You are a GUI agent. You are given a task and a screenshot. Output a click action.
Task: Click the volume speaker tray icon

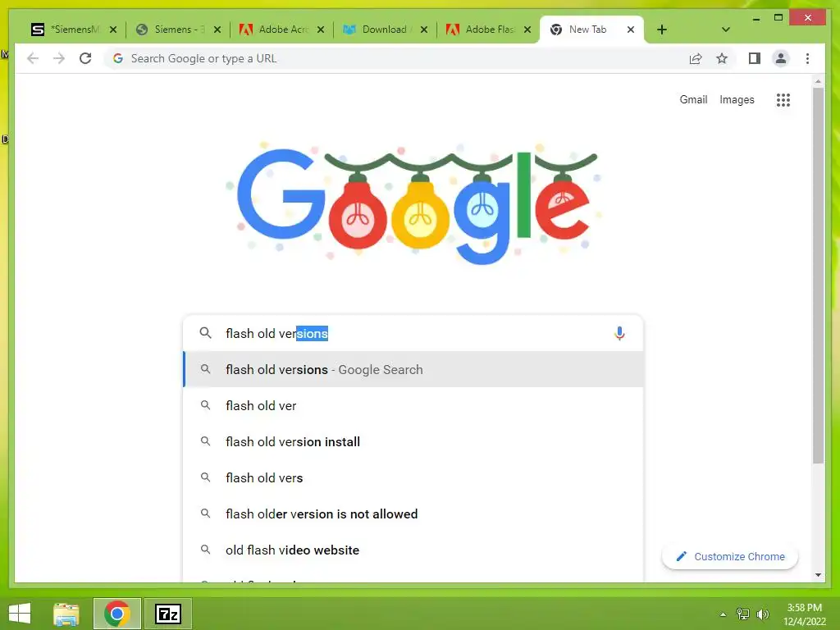click(762, 614)
